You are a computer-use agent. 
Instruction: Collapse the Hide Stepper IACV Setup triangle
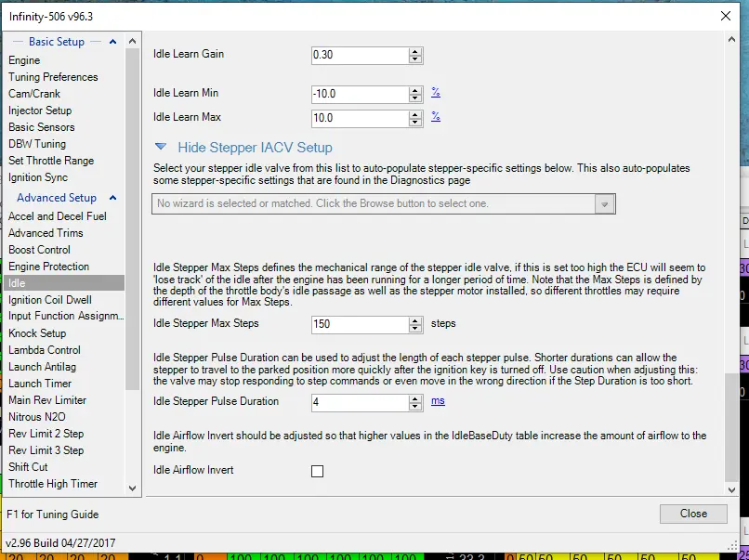point(161,147)
